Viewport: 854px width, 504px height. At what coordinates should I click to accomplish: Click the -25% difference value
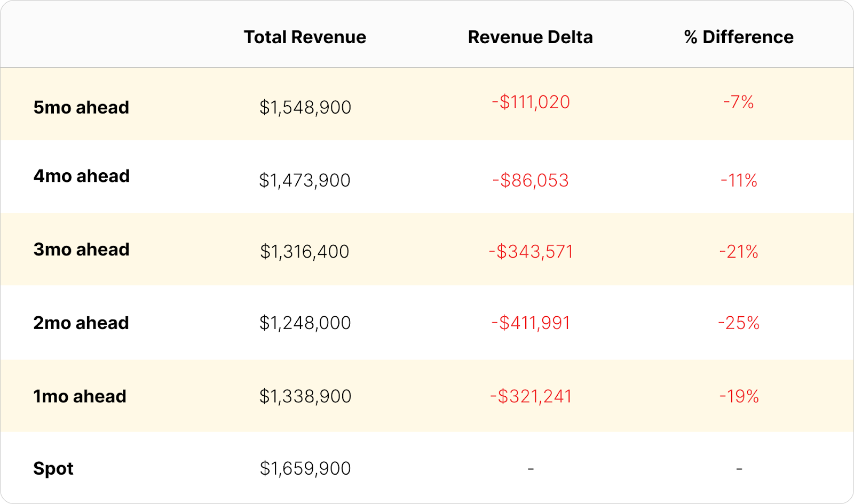739,323
